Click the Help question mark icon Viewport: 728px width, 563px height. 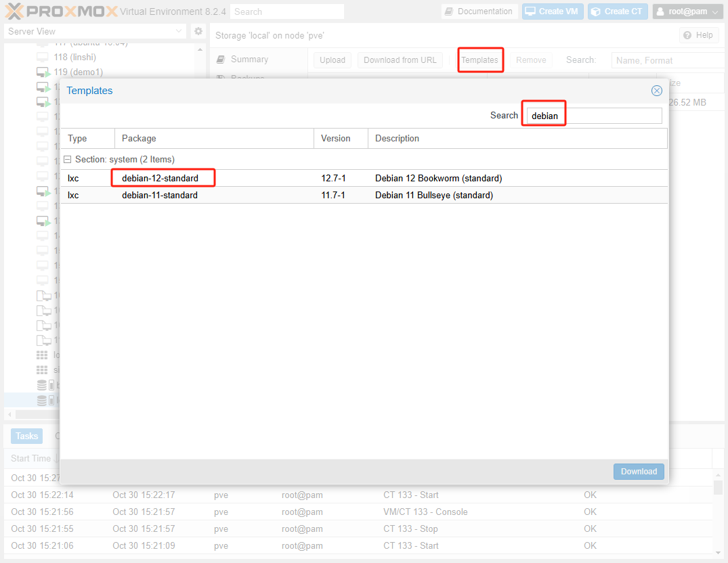coord(687,35)
